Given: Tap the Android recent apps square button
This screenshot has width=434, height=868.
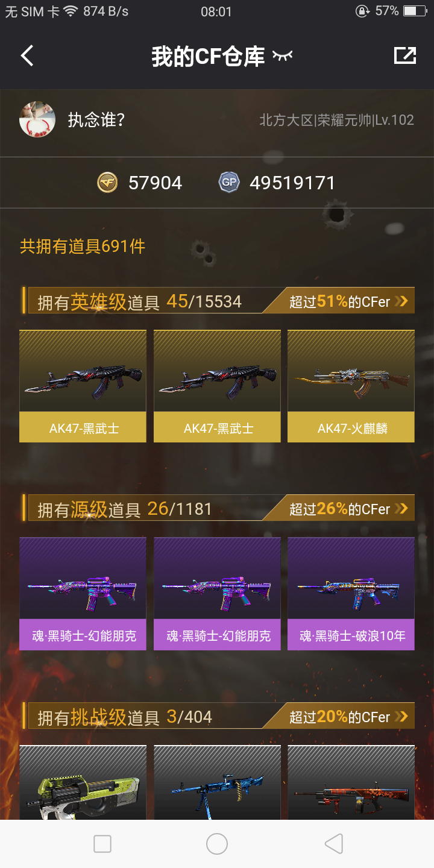Looking at the screenshot, I should pyautogui.click(x=102, y=844).
